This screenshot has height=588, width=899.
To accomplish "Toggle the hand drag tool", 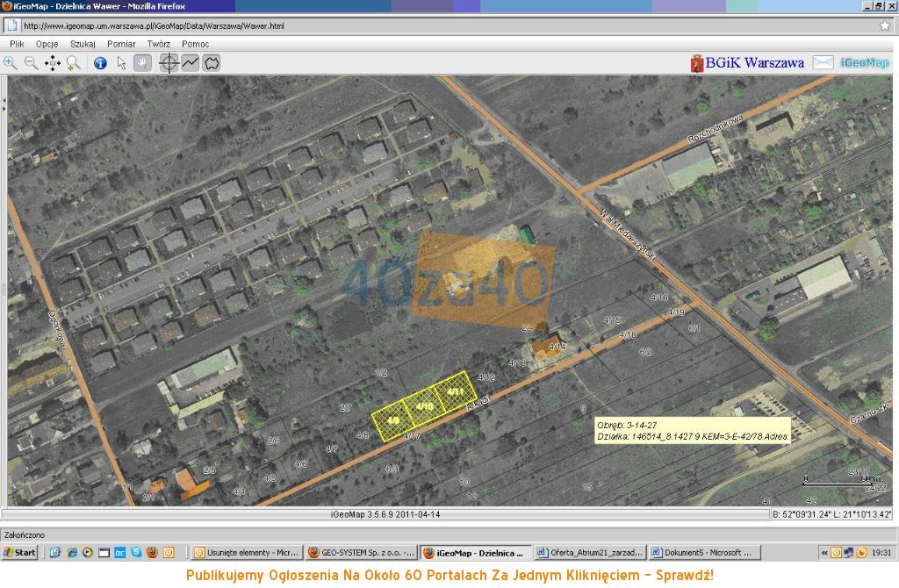I will (x=142, y=63).
